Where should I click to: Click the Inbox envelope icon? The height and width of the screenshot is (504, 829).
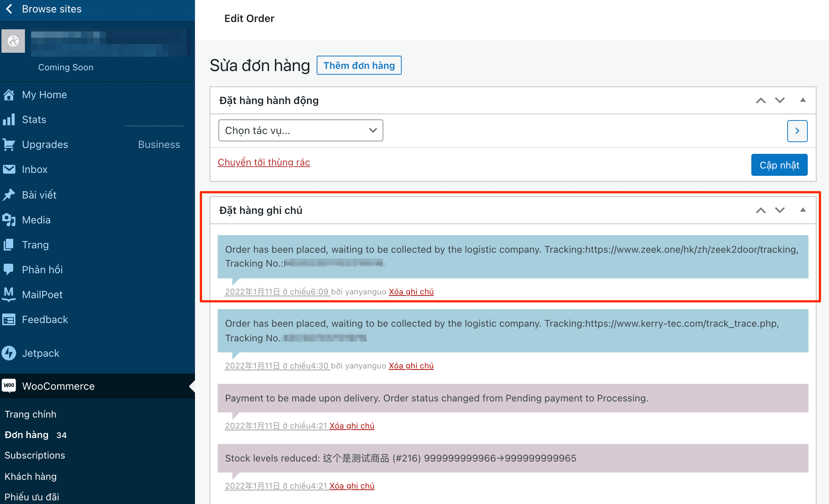coord(9,169)
